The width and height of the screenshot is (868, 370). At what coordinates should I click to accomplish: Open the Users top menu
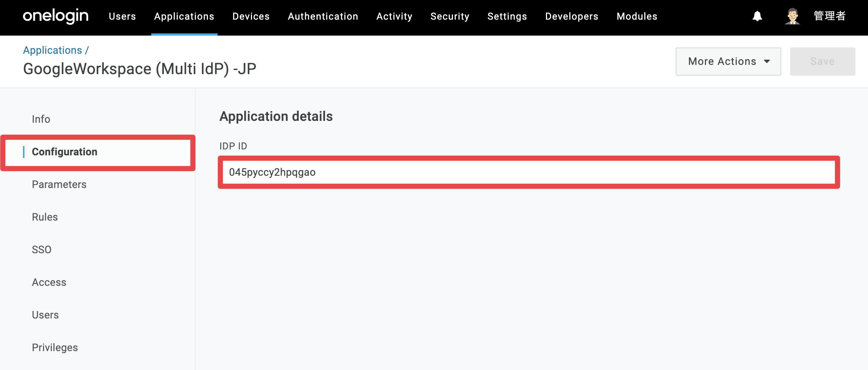[x=122, y=16]
